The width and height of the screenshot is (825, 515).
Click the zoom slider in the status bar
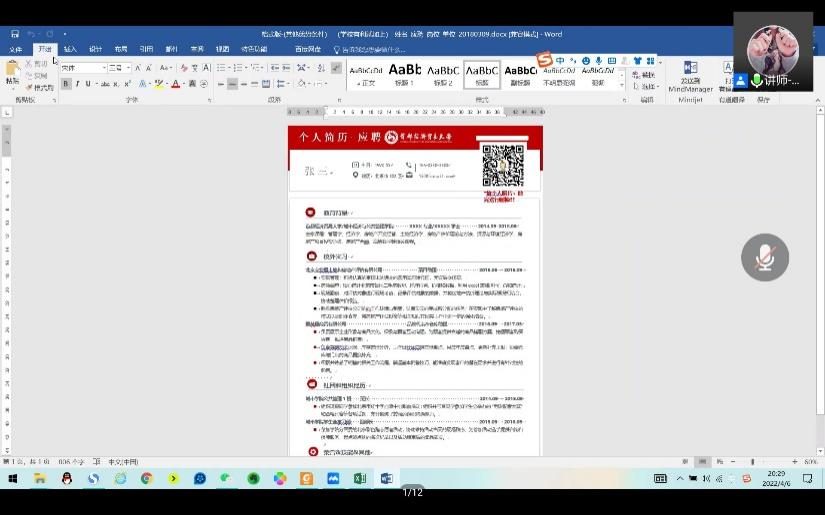[x=752, y=462]
